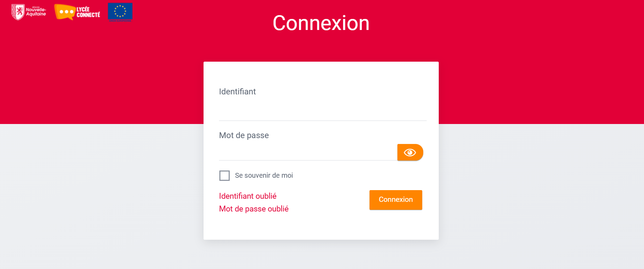Open the "Mot de passe oublié" link
The image size is (644, 269).
pos(254,209)
